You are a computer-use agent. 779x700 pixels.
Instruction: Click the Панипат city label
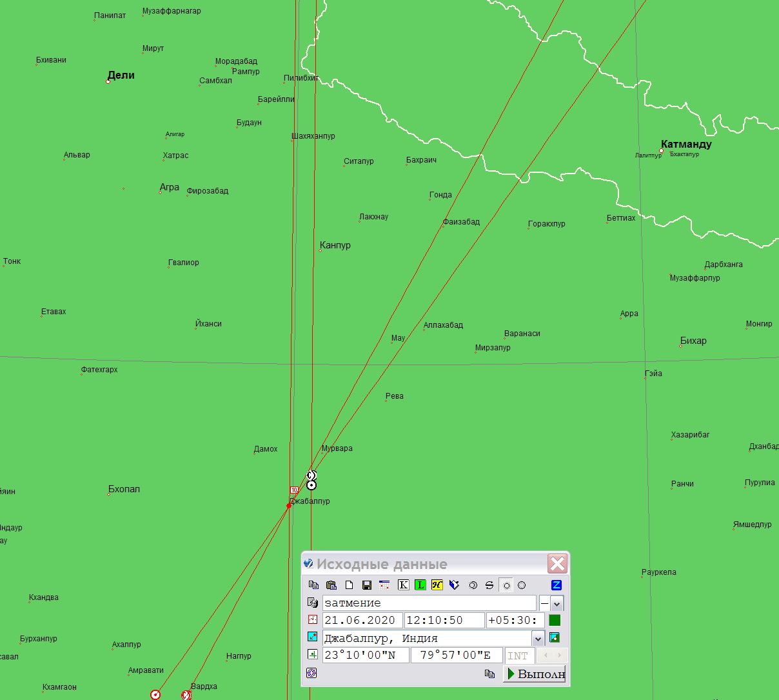point(110,15)
